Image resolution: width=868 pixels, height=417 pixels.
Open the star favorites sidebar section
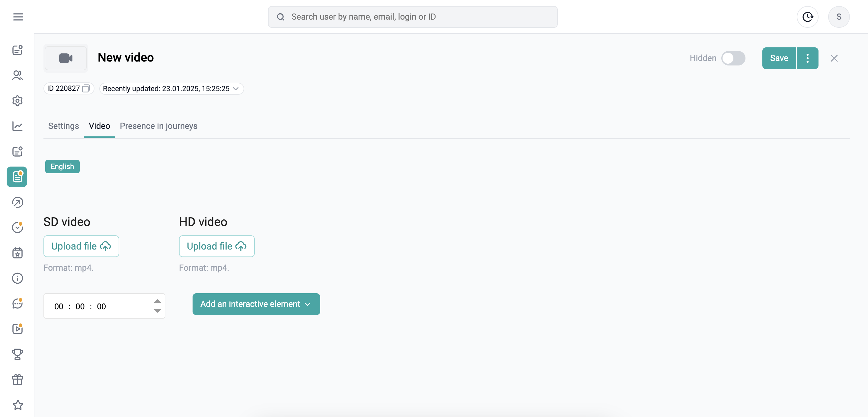(18, 405)
